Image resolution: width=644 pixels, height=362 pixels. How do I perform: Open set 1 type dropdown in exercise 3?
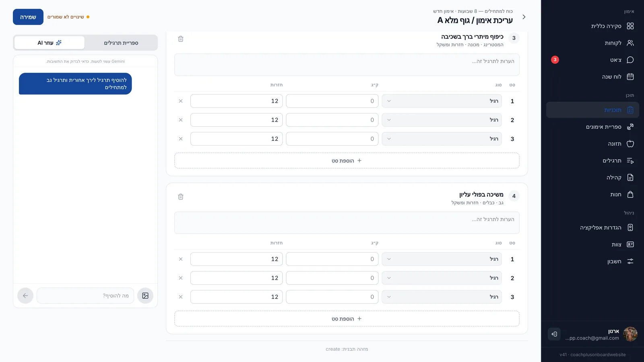[442, 101]
